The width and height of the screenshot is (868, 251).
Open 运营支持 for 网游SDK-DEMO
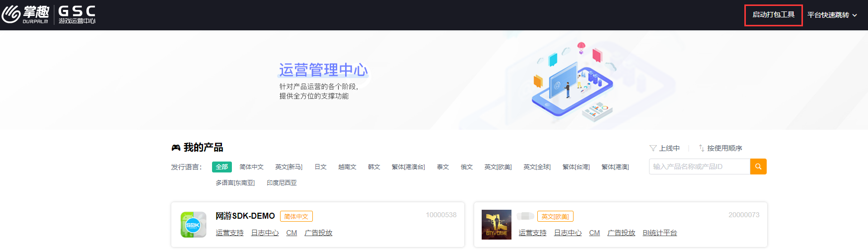pyautogui.click(x=229, y=233)
